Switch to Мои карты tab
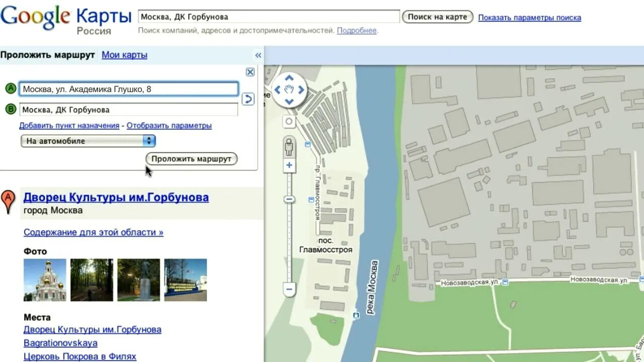The height and width of the screenshot is (362, 644). click(124, 55)
